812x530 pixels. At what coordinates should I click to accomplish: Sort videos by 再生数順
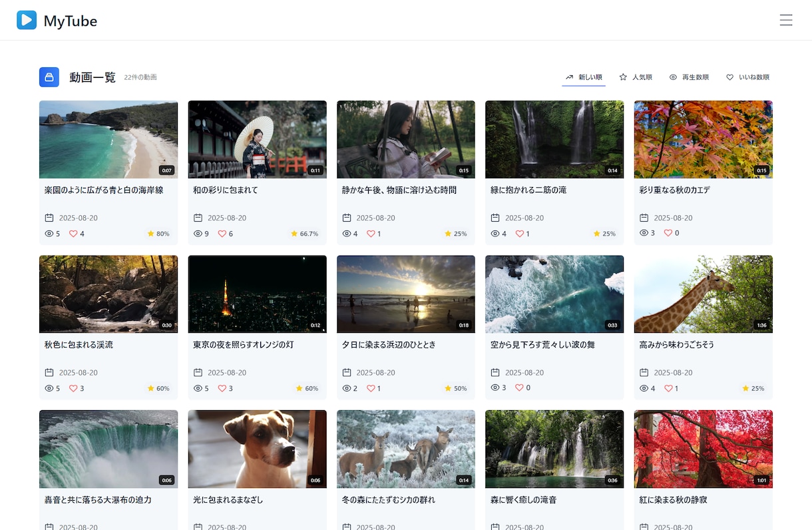point(689,77)
